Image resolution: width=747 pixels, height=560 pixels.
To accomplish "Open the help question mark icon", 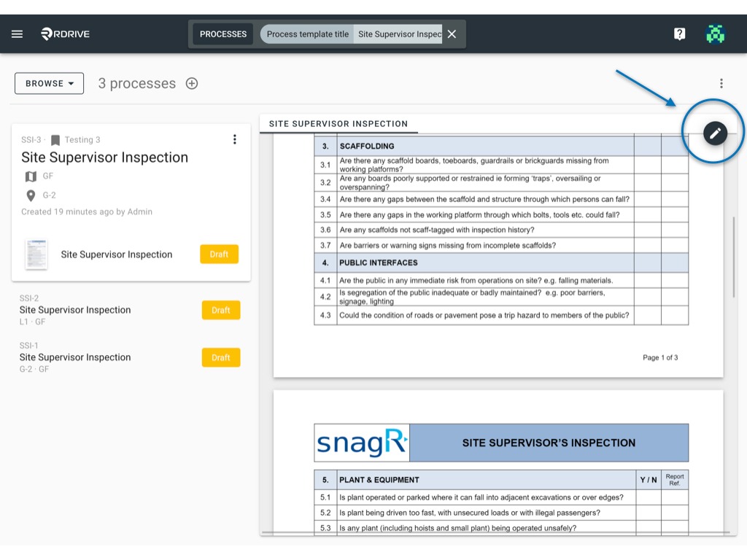I will pyautogui.click(x=679, y=34).
